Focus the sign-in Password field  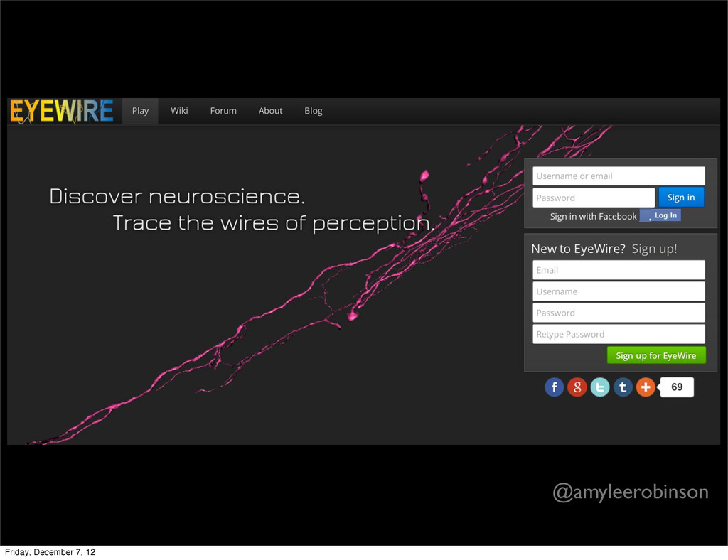click(x=594, y=198)
